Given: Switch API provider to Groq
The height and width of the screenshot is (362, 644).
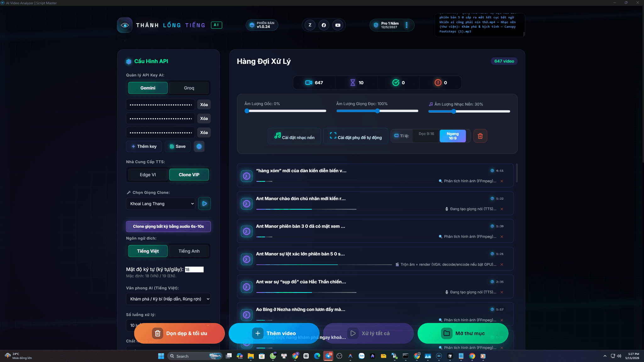Looking at the screenshot, I should (189, 88).
